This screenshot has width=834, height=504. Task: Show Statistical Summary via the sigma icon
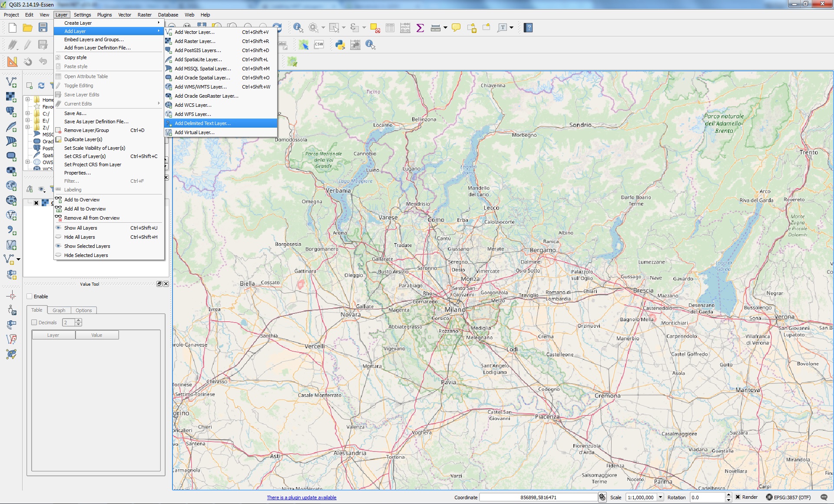(420, 28)
